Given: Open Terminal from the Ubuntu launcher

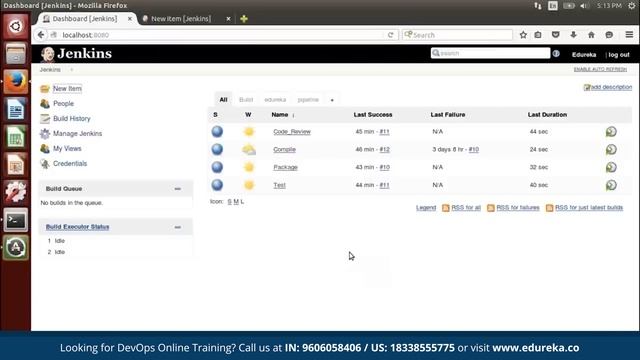Looking at the screenshot, I should pyautogui.click(x=16, y=220).
